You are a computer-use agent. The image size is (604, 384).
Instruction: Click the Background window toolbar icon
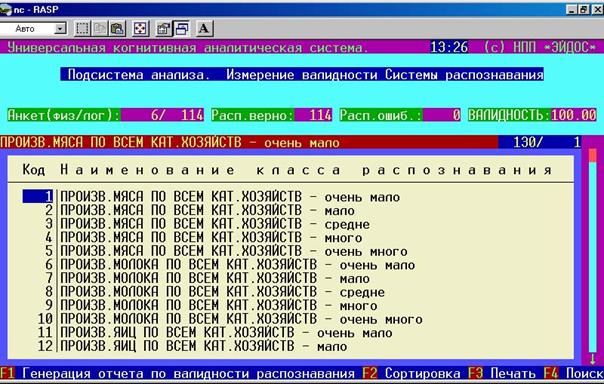pos(181,29)
